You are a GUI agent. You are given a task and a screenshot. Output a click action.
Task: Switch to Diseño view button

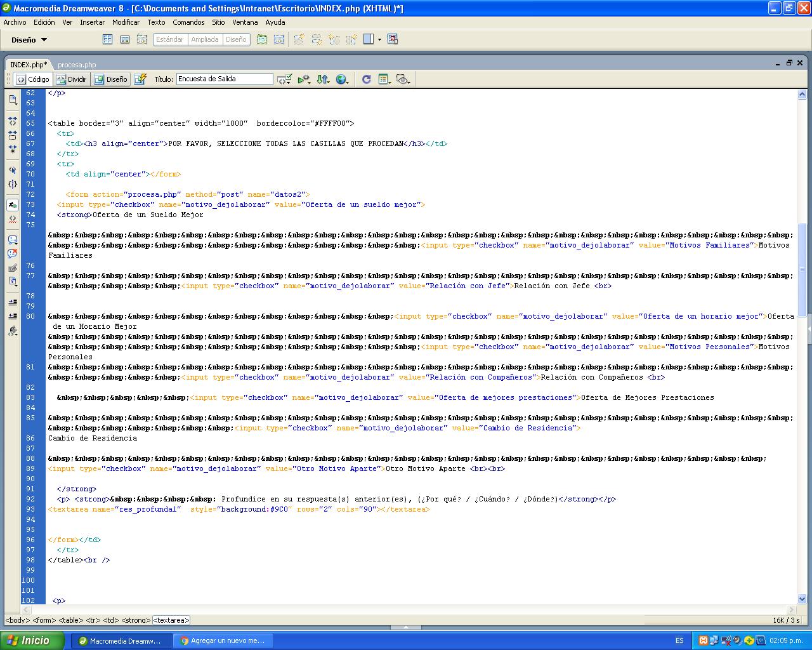coord(110,79)
